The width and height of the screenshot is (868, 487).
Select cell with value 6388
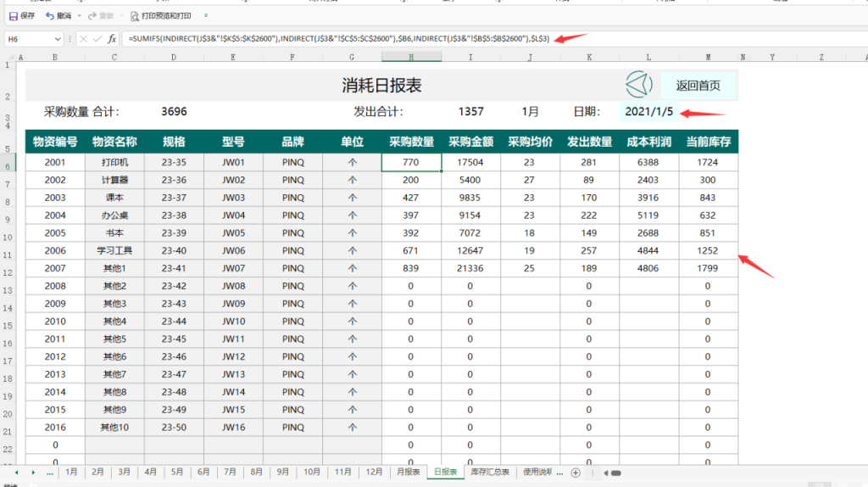648,162
